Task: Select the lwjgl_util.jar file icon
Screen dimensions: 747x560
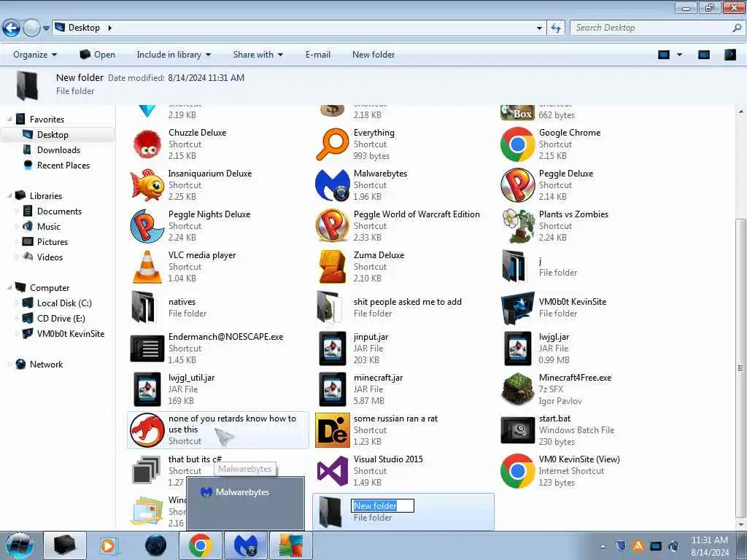Action: (x=147, y=389)
